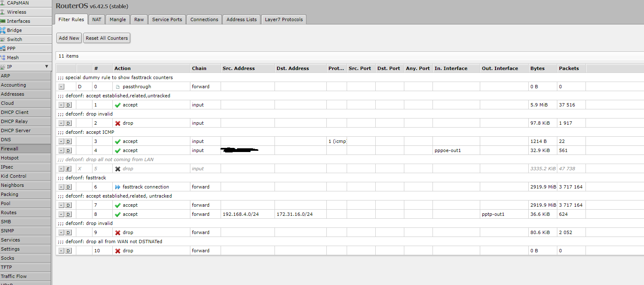Open Mesh sidebar icon

[3, 58]
